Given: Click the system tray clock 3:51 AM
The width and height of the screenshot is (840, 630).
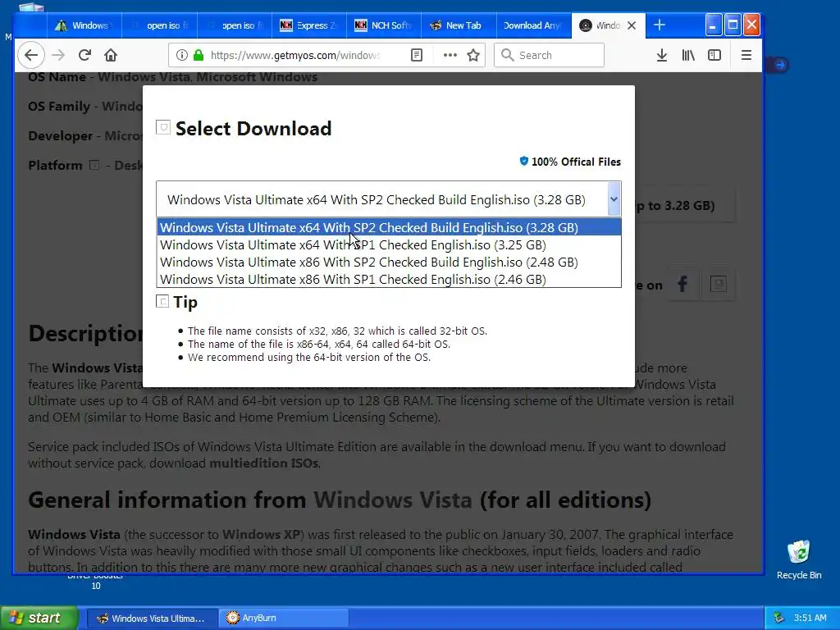Looking at the screenshot, I should click(810, 618).
